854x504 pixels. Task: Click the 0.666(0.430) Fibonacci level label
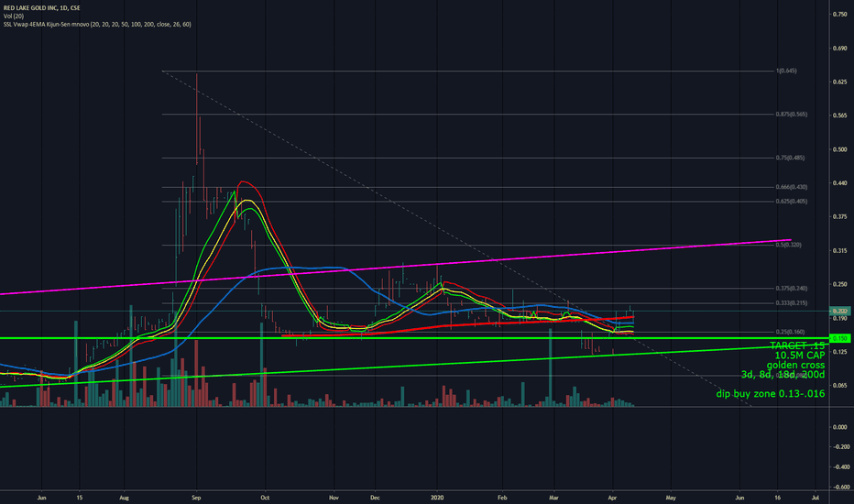click(792, 187)
